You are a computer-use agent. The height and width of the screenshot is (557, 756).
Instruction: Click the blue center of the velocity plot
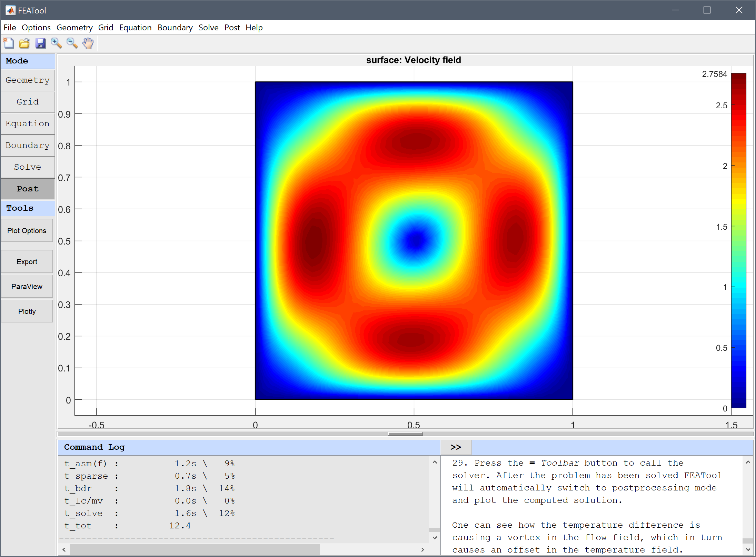[x=416, y=240]
